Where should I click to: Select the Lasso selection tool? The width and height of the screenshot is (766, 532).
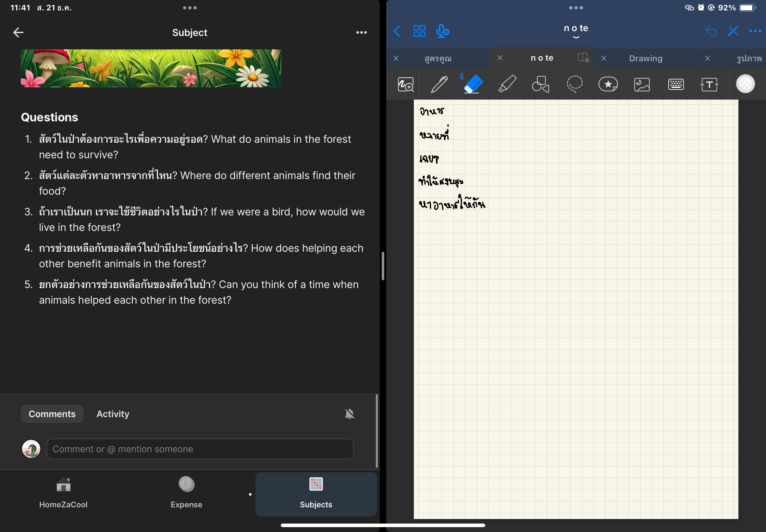574,84
